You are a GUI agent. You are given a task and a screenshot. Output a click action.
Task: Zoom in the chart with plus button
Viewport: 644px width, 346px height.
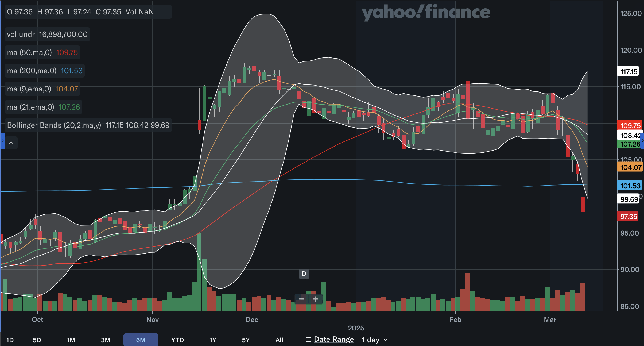pos(316,299)
